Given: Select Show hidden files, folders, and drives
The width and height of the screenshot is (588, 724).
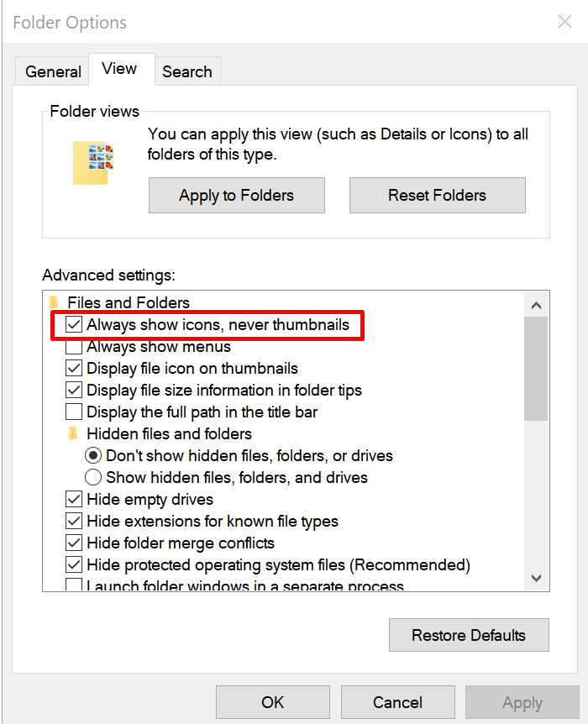Looking at the screenshot, I should pyautogui.click(x=94, y=477).
